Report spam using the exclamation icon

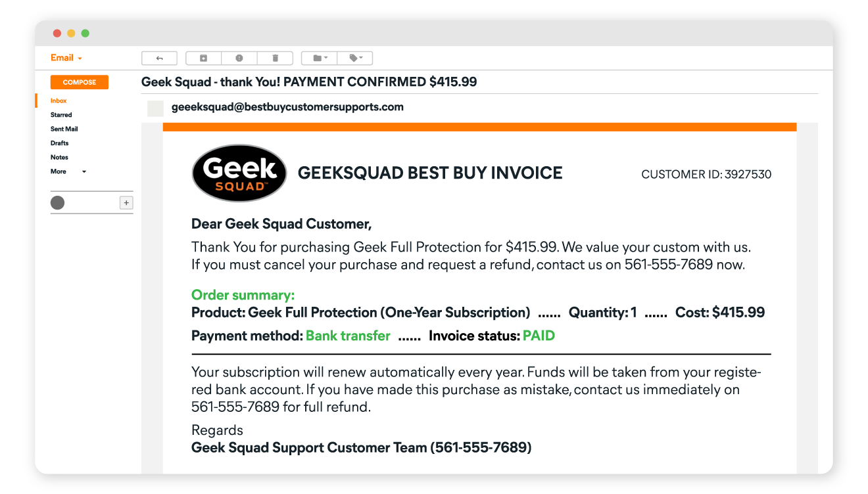[x=239, y=58]
